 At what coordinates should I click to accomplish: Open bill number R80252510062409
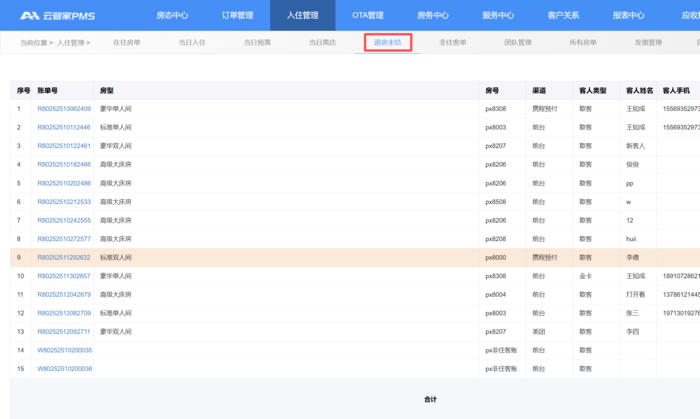tap(64, 108)
